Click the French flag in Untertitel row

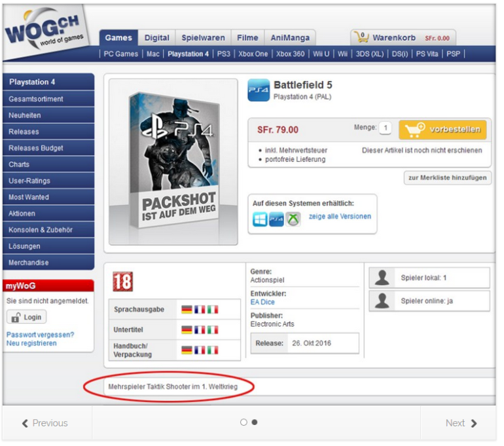[200, 330]
